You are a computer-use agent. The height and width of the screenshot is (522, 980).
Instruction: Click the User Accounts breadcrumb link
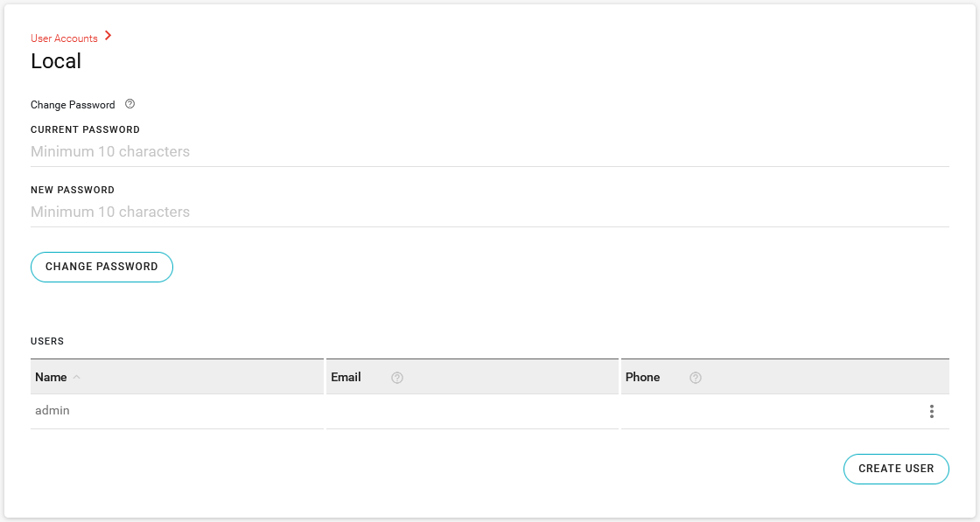click(x=64, y=38)
